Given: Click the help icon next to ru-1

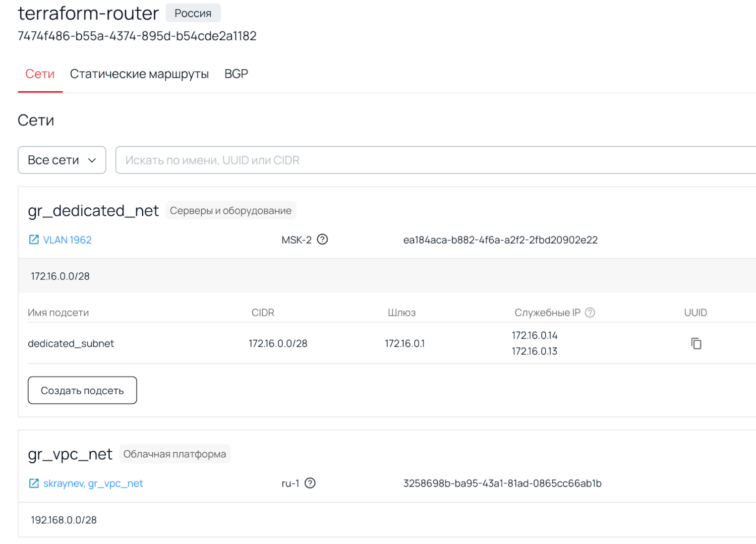Looking at the screenshot, I should click(x=310, y=483).
